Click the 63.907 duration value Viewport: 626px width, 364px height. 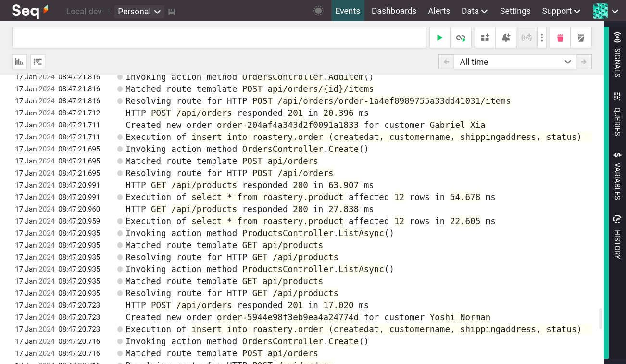pos(343,185)
